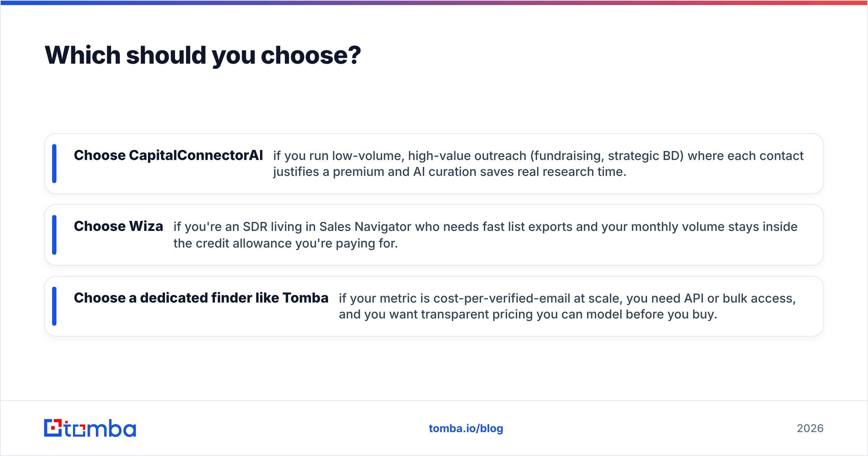Click the blue accent bar on the Wiza card
Viewport: 868px width, 456px height.
coord(54,235)
